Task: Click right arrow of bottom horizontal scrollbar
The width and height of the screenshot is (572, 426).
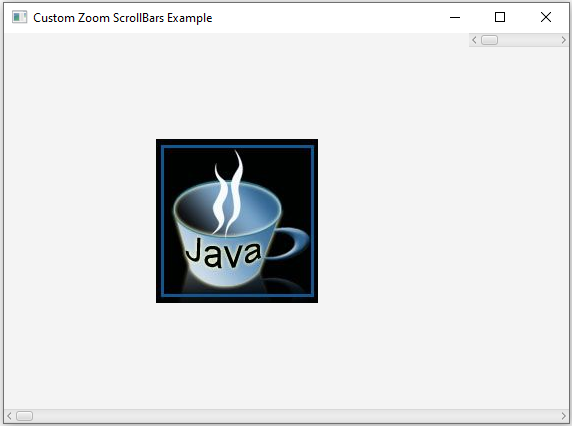Action: [x=564, y=416]
